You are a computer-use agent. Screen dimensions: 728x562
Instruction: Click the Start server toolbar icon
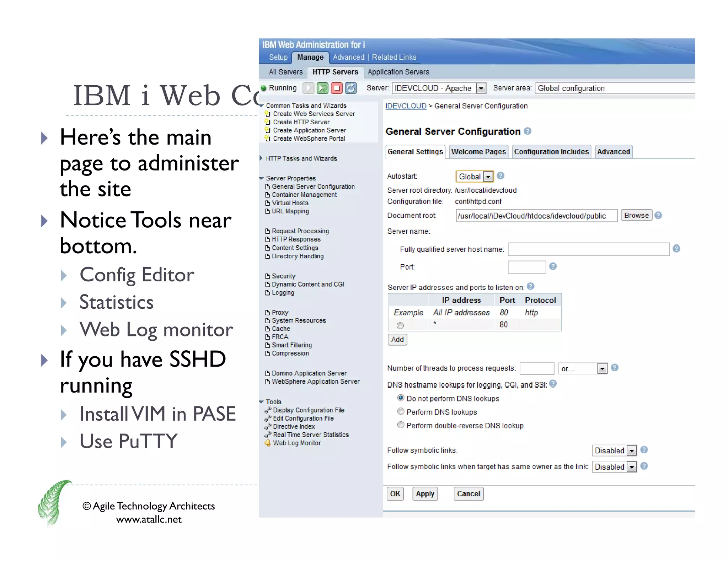click(308, 88)
